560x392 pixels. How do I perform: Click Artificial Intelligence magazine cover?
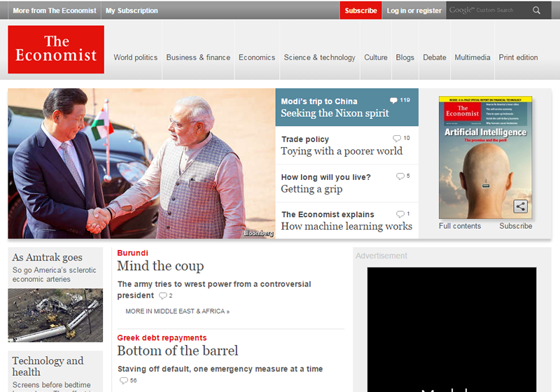tap(485, 157)
